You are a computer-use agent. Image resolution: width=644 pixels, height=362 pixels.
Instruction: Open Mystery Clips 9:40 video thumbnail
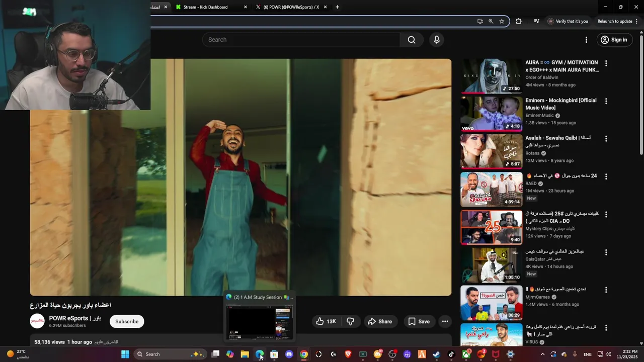point(492,227)
